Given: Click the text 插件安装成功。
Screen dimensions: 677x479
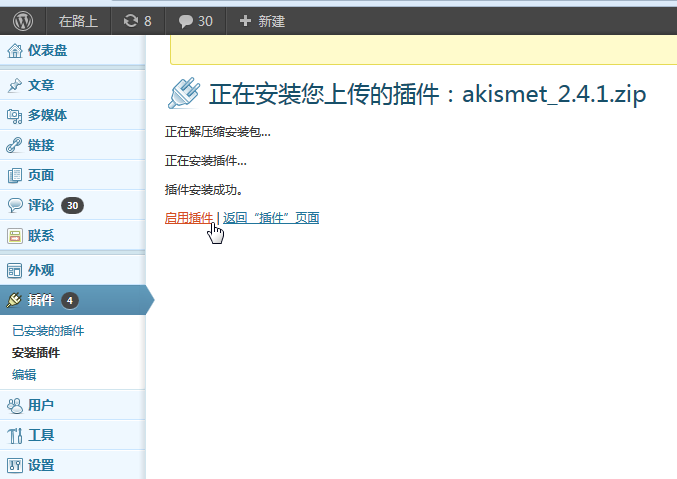Looking at the screenshot, I should pyautogui.click(x=203, y=190).
